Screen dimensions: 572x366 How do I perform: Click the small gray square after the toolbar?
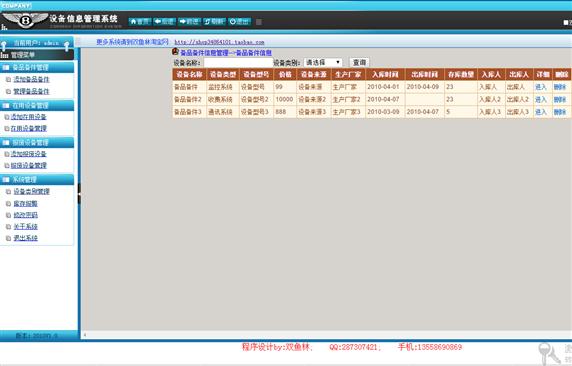coord(259,22)
